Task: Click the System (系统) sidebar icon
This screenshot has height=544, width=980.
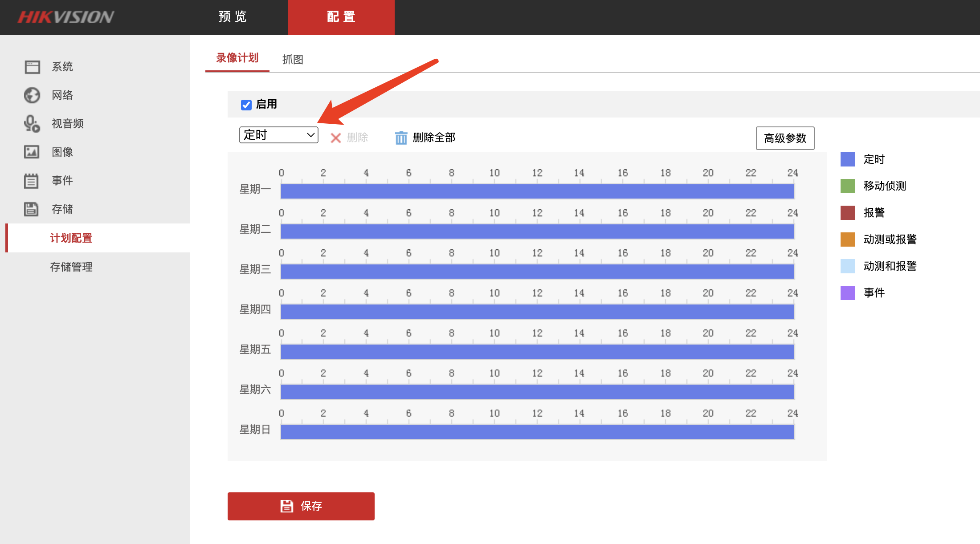Action: (x=32, y=67)
